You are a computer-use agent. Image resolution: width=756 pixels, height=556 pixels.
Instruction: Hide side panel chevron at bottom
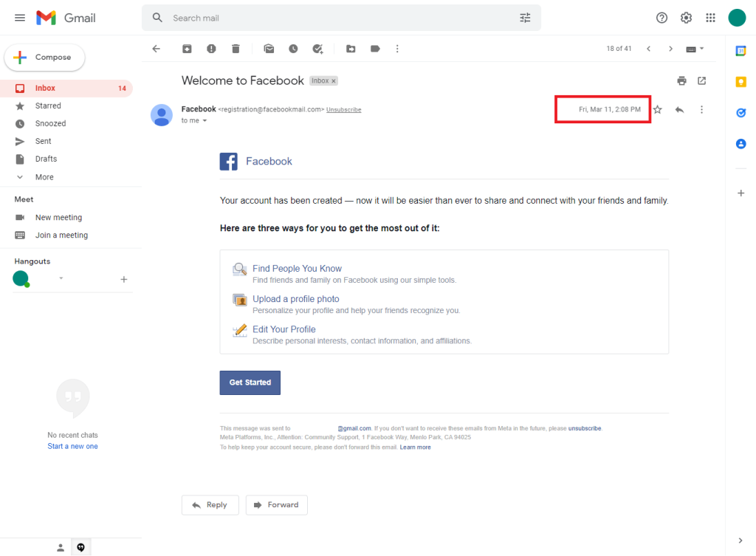(740, 540)
